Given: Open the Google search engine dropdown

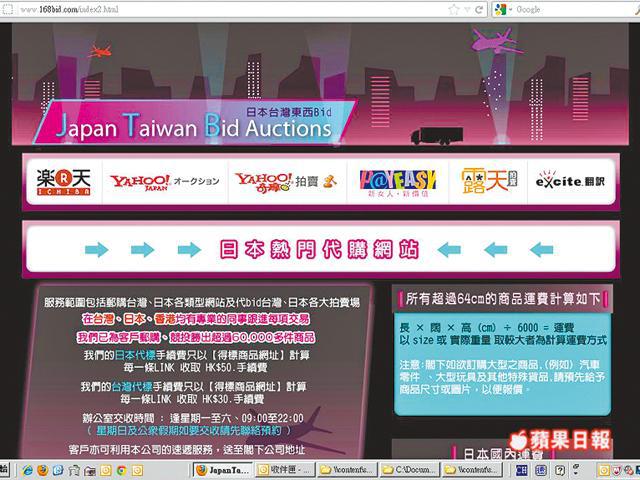Looking at the screenshot, I should (x=503, y=9).
